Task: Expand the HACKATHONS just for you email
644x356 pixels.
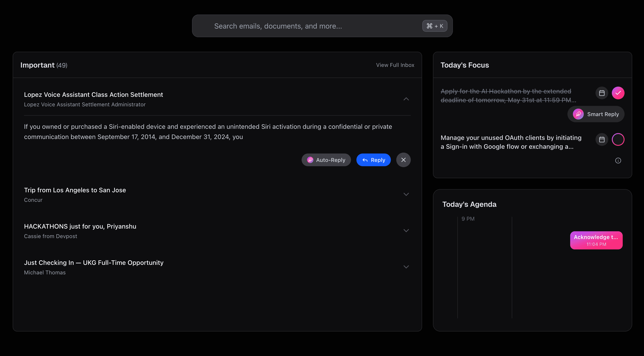Action: 406,230
